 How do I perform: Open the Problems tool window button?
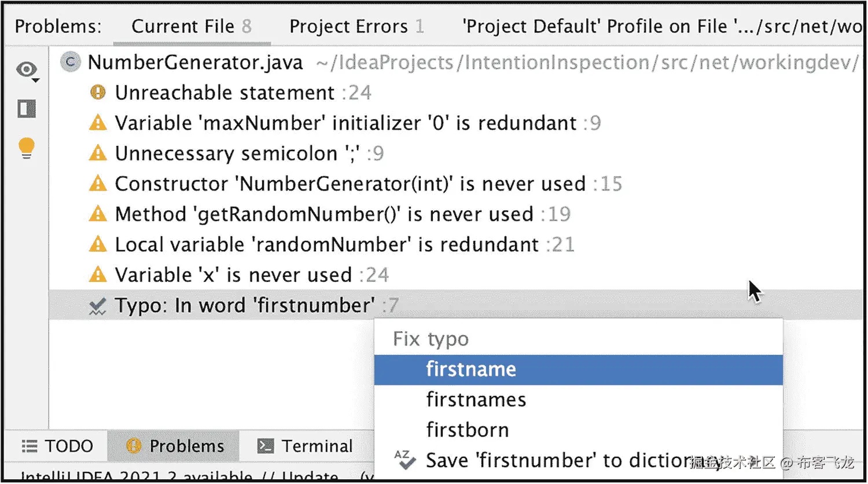pos(175,446)
